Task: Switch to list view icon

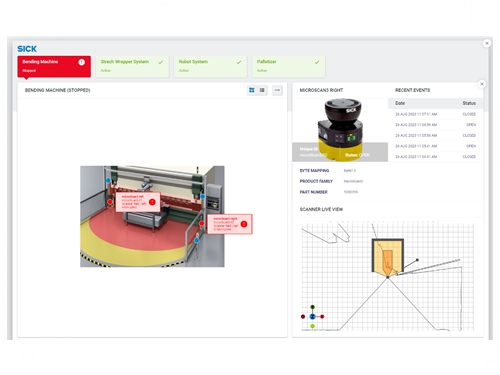Action: (262, 90)
